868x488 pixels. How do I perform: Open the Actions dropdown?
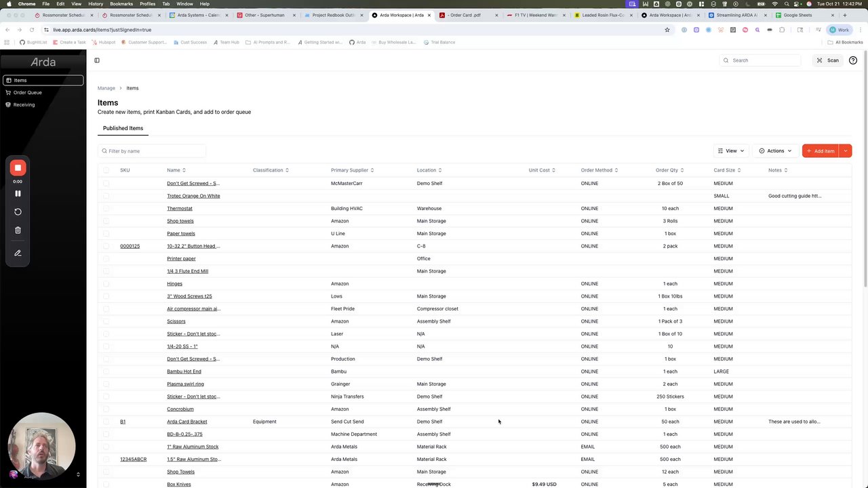coord(775,150)
